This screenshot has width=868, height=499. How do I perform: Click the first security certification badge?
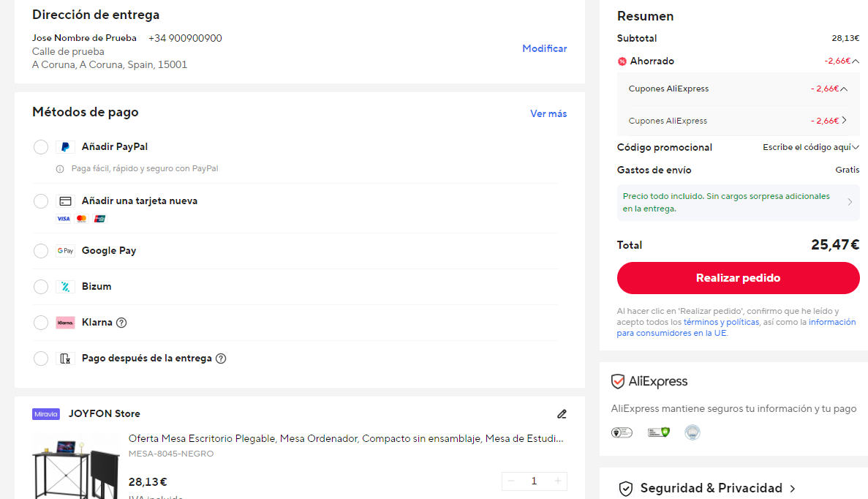click(622, 432)
